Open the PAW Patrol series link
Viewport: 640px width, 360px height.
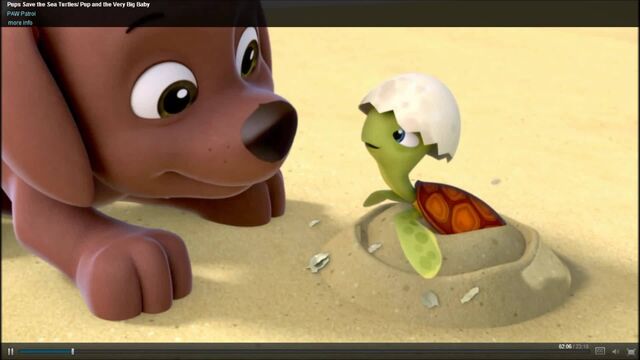pos(21,13)
